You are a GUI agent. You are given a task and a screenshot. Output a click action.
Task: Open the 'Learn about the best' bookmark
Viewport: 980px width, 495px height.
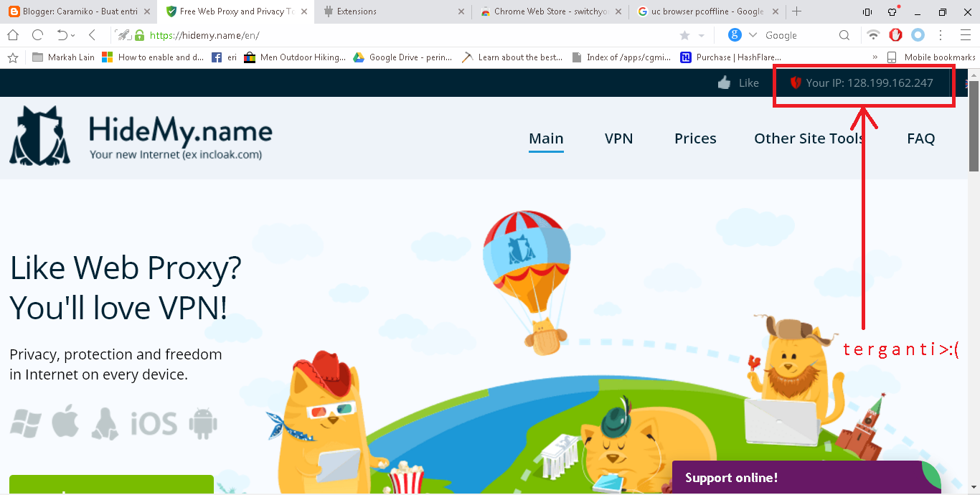click(512, 57)
